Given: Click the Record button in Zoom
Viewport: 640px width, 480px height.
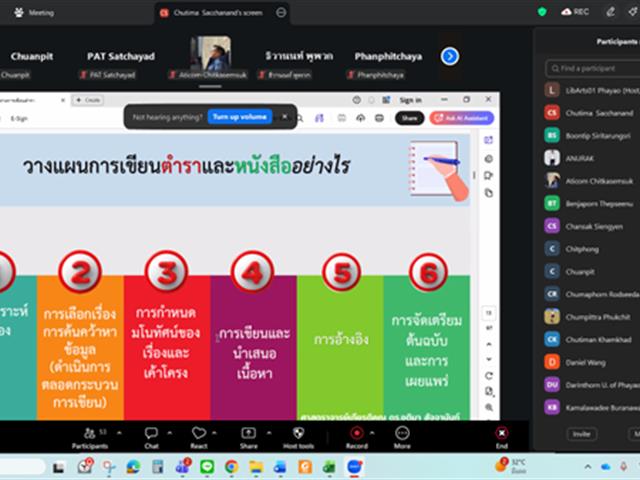Looking at the screenshot, I should (x=357, y=438).
